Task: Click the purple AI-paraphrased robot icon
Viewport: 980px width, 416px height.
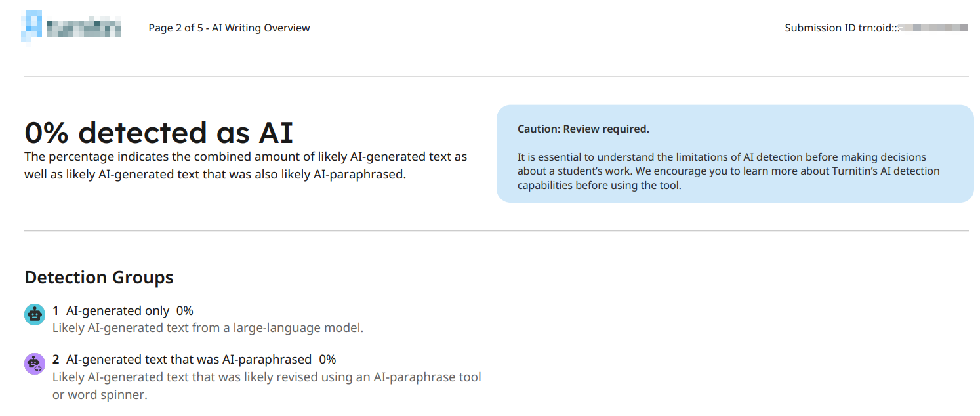Action: pos(34,364)
